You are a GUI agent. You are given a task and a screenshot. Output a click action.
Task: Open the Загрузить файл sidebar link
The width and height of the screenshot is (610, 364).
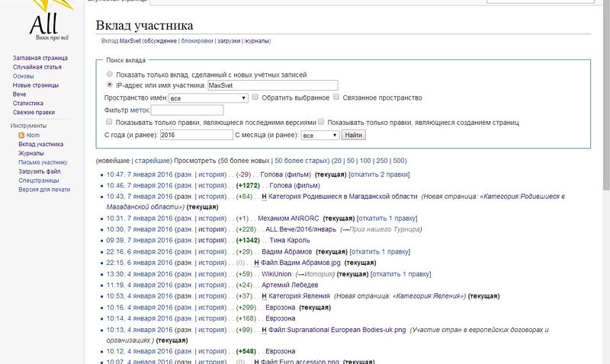[x=40, y=171]
